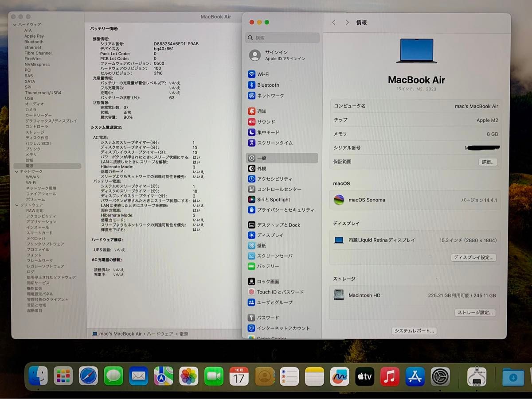The height and width of the screenshot is (399, 532).
Task: Select 機能拡張 in software tree
Action: 34,288
